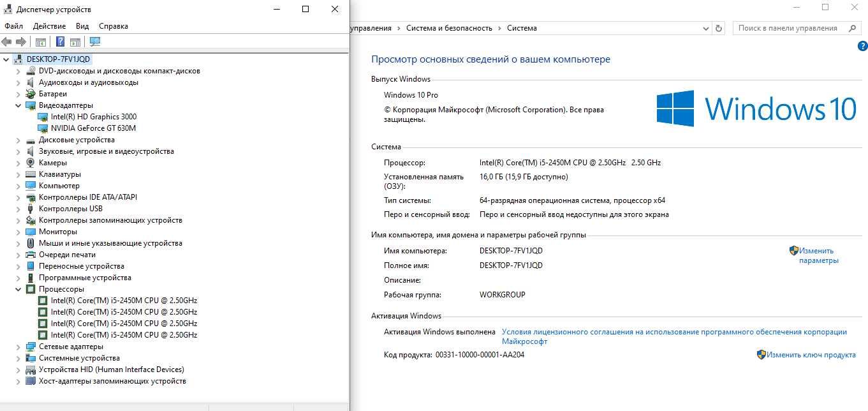Expand the Системные устройства category

18,358
